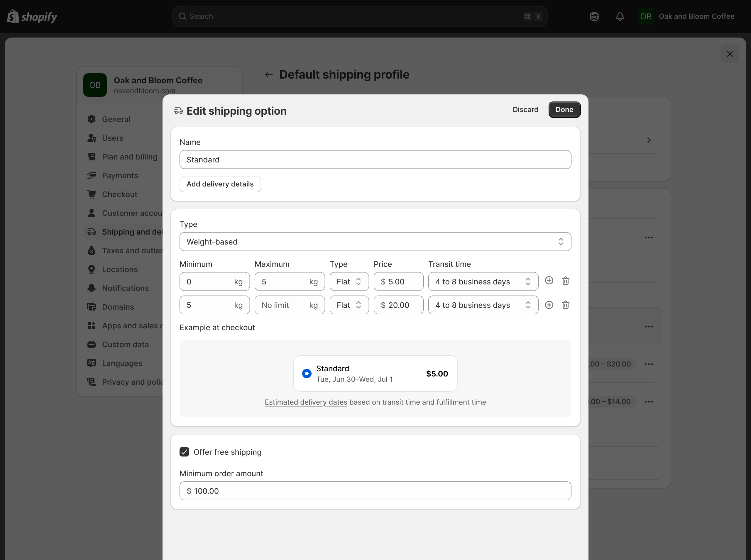Focus the top Search bar
Screen dimensions: 751x560
pyautogui.click(x=360, y=16)
